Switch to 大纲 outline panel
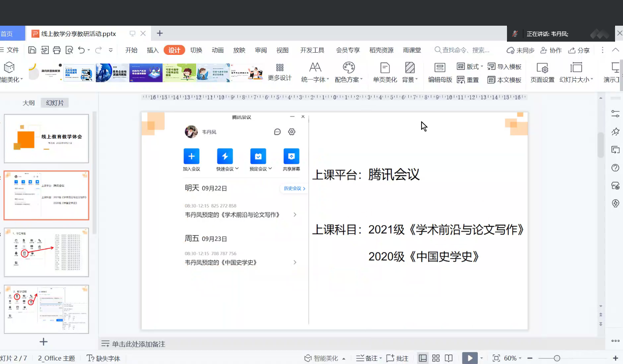This screenshot has width=623, height=364. click(x=29, y=103)
